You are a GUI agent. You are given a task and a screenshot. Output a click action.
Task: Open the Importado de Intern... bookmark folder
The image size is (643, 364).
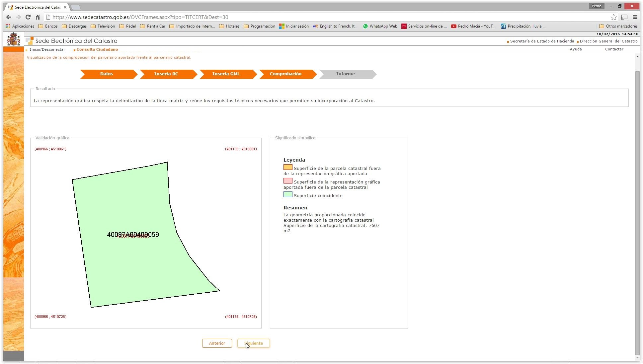click(x=192, y=26)
